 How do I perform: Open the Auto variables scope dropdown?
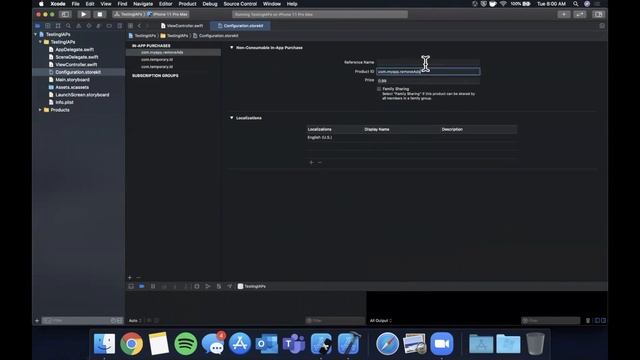pyautogui.click(x=135, y=321)
